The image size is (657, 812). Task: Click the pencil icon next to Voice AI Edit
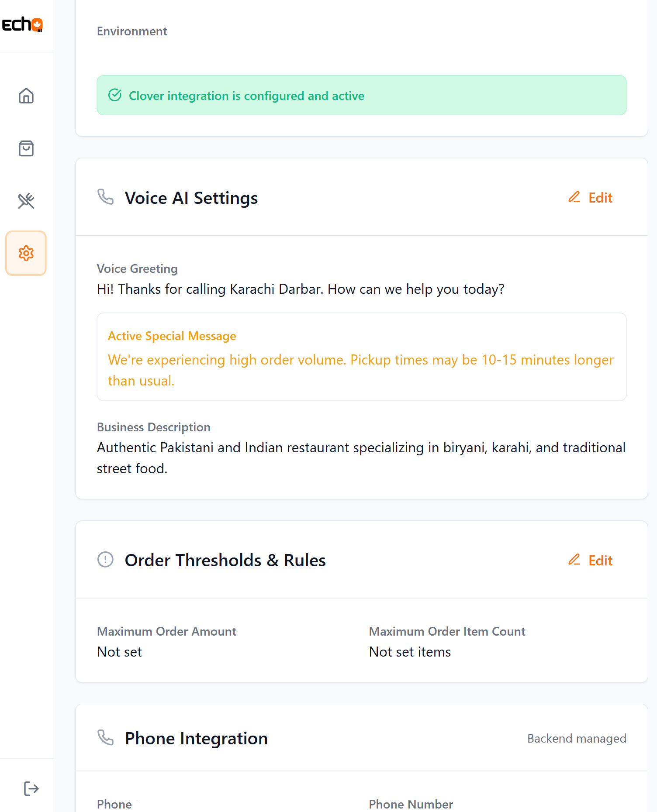[574, 197]
